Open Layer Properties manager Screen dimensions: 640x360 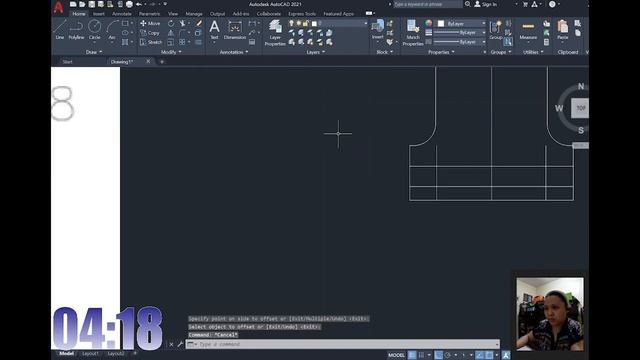point(275,33)
